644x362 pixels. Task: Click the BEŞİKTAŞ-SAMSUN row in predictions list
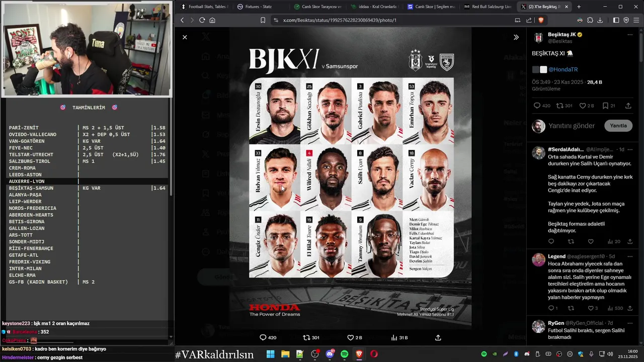pos(87,188)
